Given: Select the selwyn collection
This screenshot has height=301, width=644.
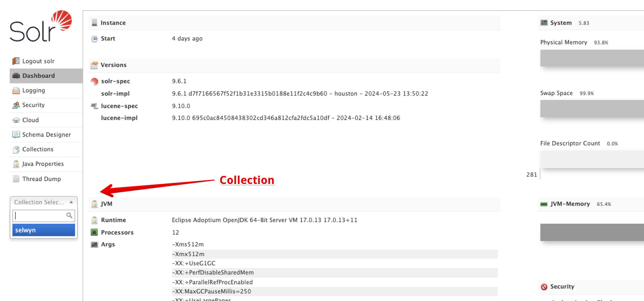Looking at the screenshot, I should pyautogui.click(x=44, y=230).
